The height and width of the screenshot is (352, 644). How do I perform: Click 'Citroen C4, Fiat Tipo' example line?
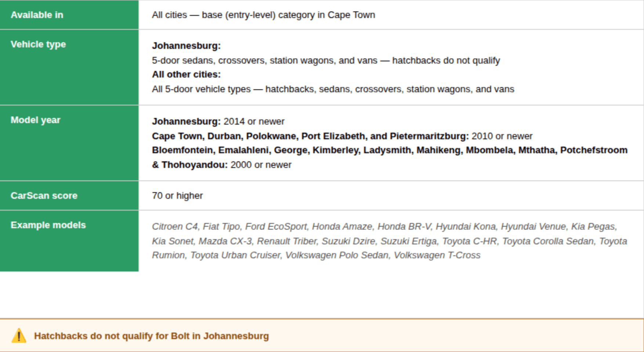coord(384,226)
